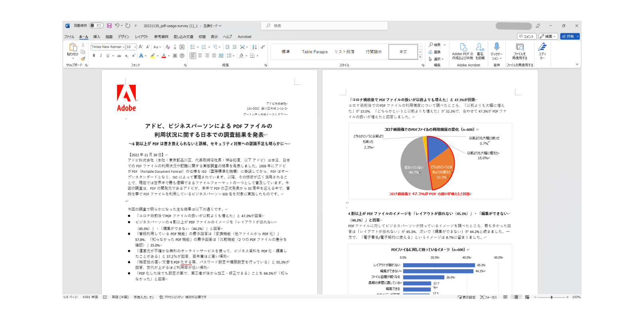Justify the paragraph text

tap(214, 56)
